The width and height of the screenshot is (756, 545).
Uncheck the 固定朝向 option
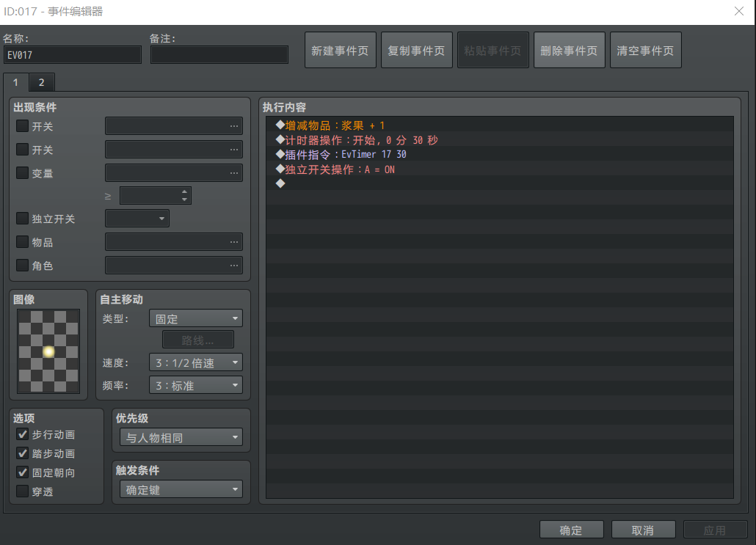tap(22, 472)
